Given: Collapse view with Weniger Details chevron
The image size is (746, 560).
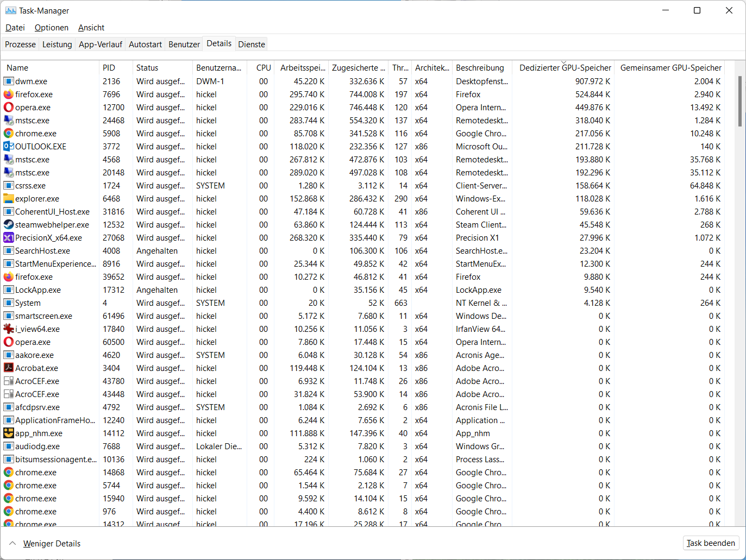Looking at the screenshot, I should [x=12, y=543].
